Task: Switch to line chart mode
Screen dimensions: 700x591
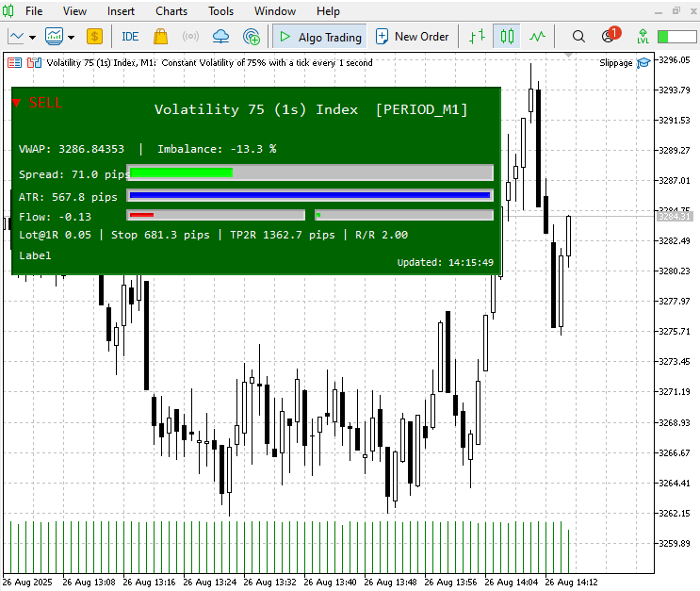Action: pyautogui.click(x=538, y=37)
